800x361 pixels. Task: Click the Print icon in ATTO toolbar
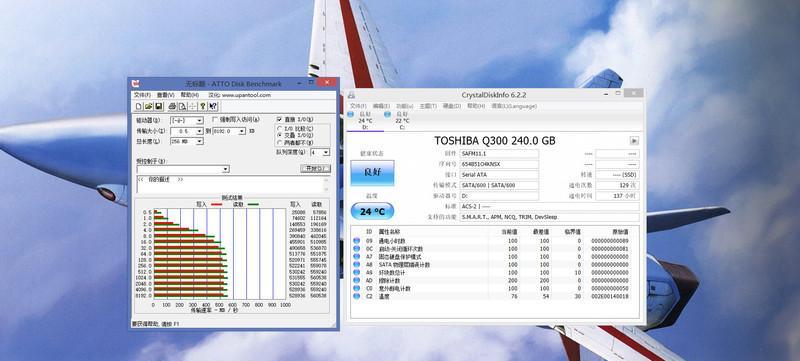click(x=172, y=106)
